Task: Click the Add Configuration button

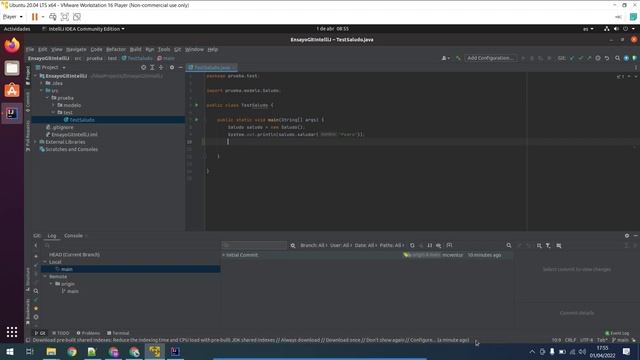Action: [490, 58]
